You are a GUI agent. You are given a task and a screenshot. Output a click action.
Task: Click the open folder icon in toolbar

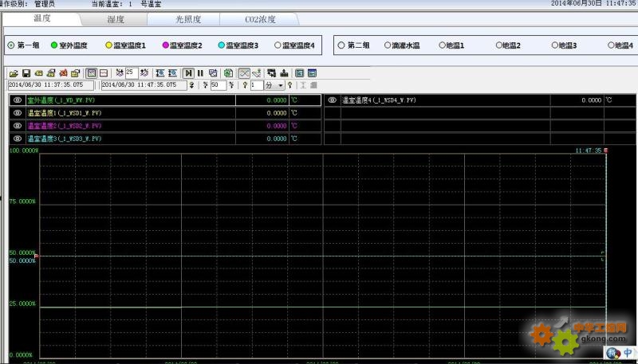(13, 72)
